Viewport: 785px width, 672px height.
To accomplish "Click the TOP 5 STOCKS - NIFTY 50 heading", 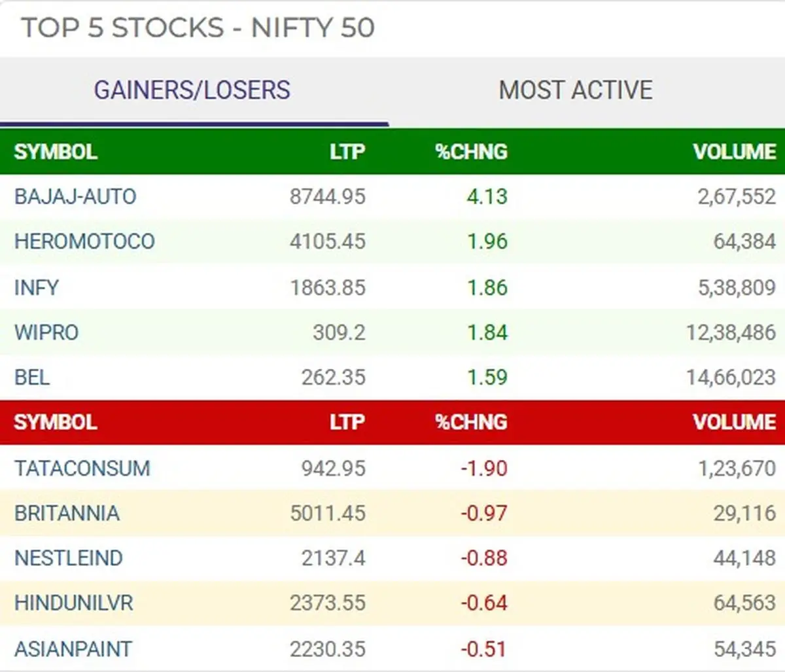I will (198, 28).
